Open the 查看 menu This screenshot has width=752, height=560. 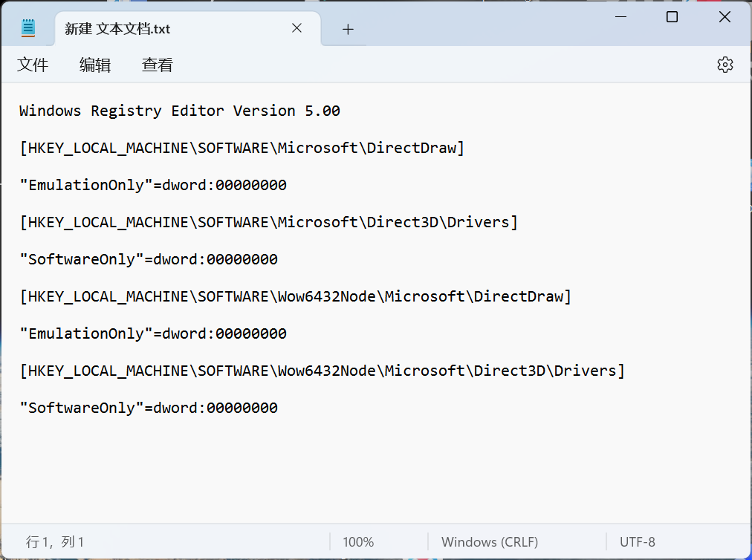click(158, 65)
